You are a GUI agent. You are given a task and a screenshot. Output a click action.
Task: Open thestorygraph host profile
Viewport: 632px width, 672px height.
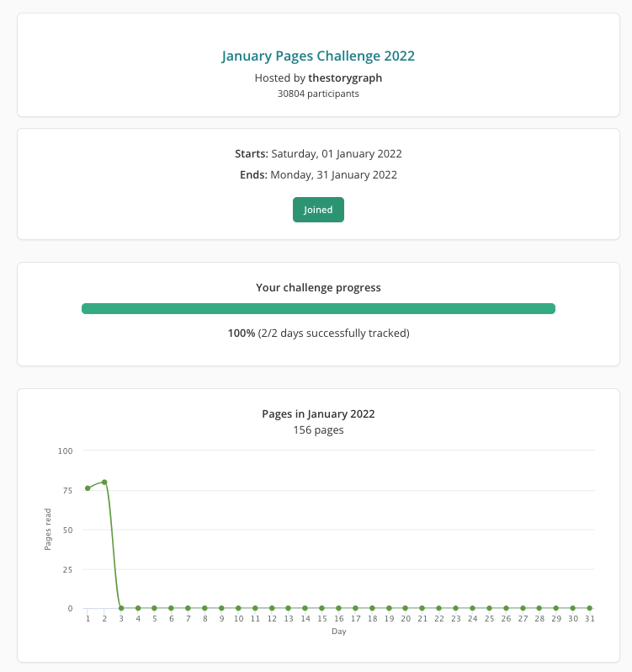[345, 78]
